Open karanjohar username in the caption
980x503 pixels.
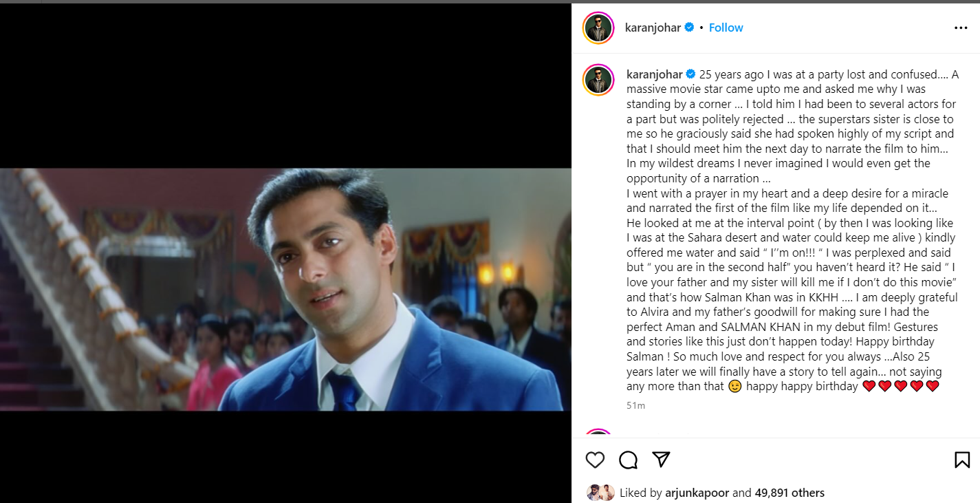click(x=654, y=74)
